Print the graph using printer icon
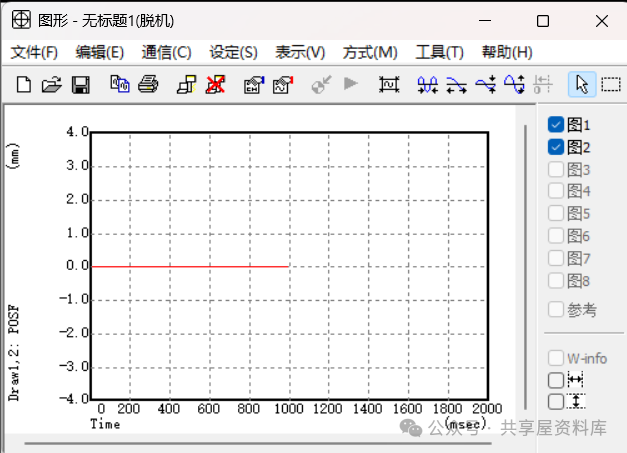Viewport: 627px width, 453px height. click(x=148, y=84)
